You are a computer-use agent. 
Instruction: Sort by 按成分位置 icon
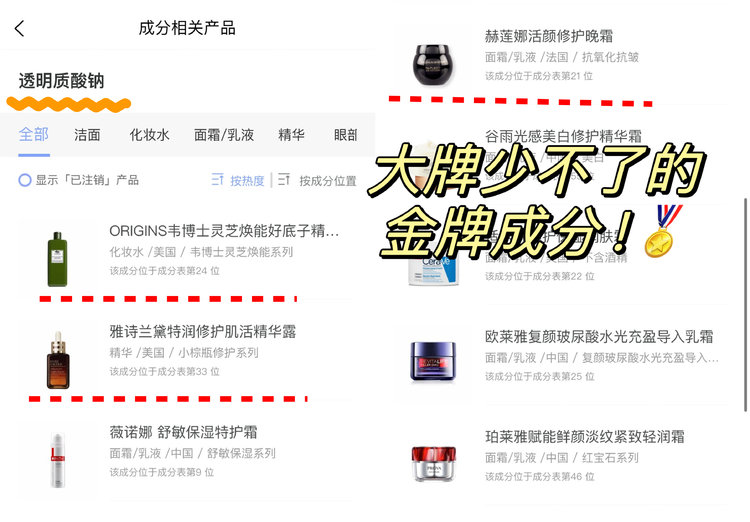[284, 179]
